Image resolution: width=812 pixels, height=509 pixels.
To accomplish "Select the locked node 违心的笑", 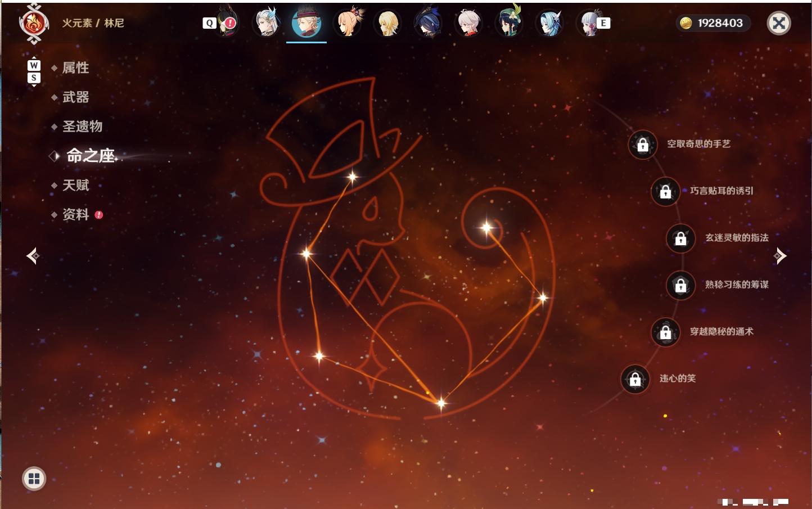I will pyautogui.click(x=635, y=379).
